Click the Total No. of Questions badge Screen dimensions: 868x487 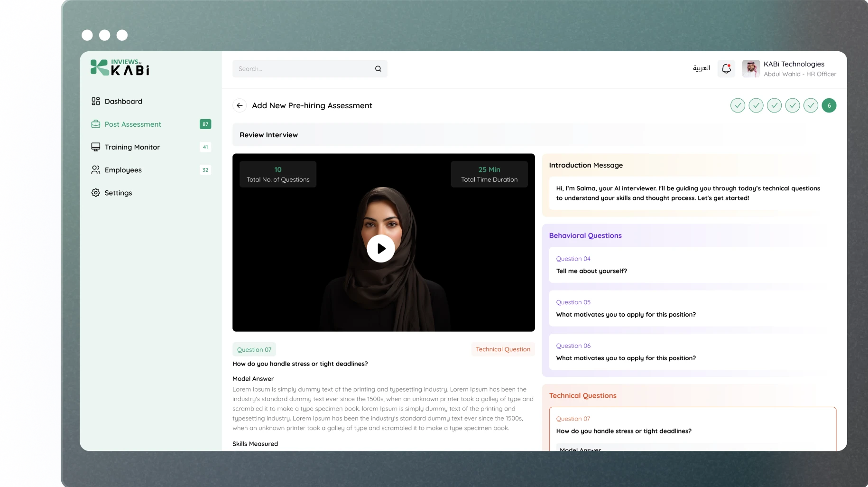point(278,174)
